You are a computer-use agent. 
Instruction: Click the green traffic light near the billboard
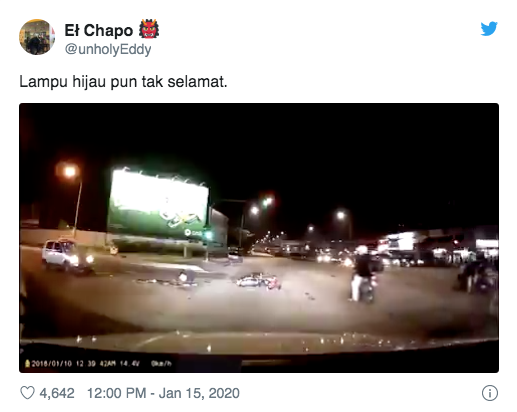pyautogui.click(x=208, y=234)
